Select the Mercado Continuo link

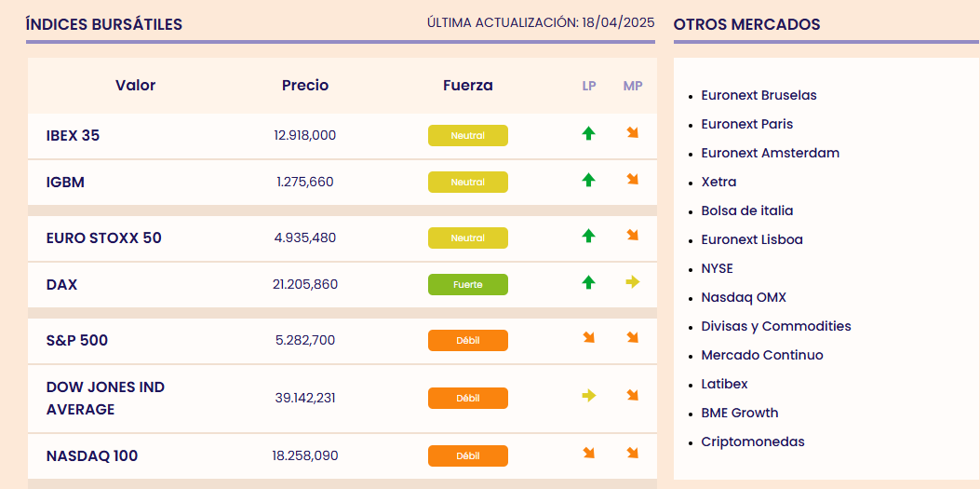coord(761,355)
